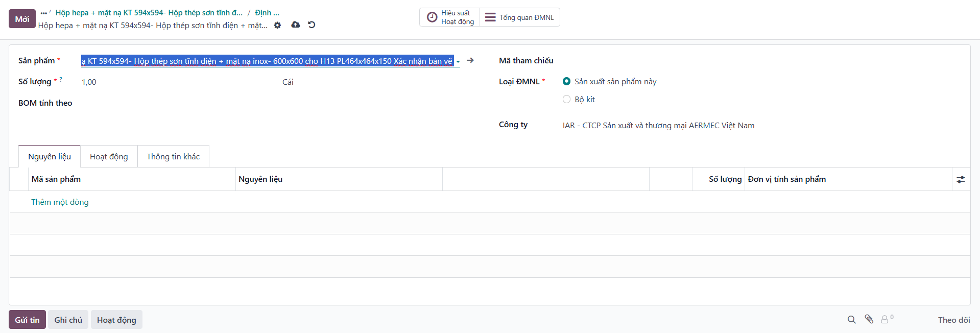This screenshot has height=333, width=980.
Task: Switch to the Hoạt động tab
Action: [109, 156]
